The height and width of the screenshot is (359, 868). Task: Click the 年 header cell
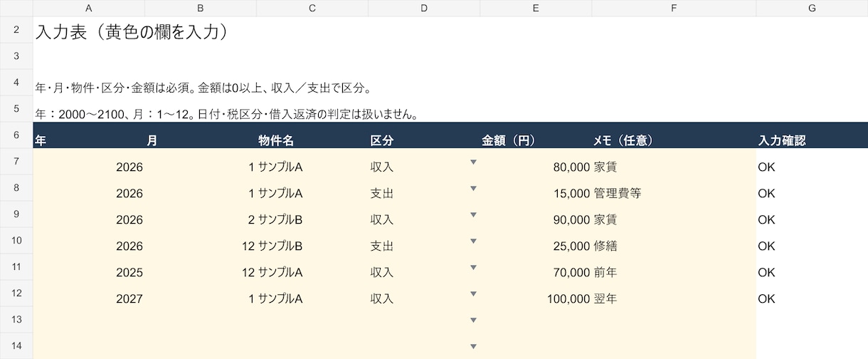[x=89, y=135]
